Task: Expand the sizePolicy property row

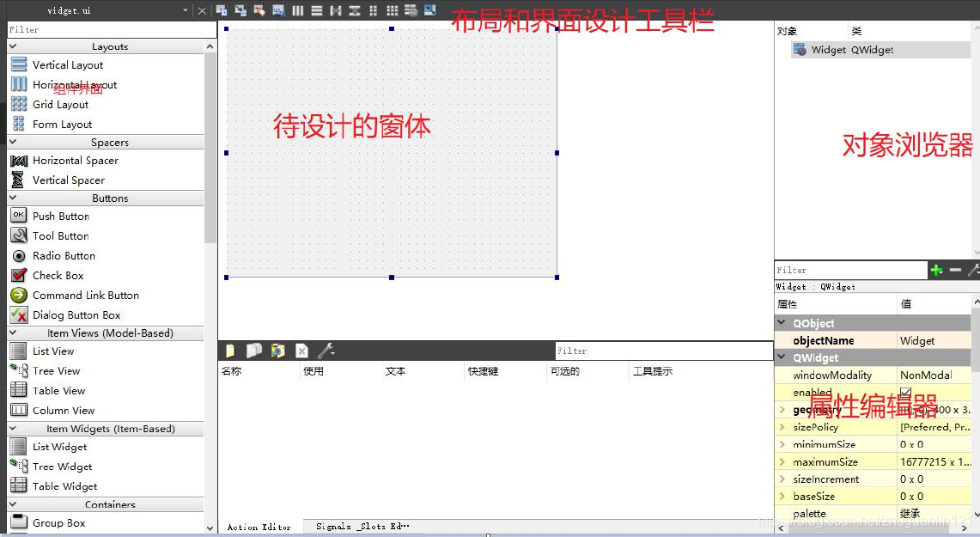Action: point(784,427)
